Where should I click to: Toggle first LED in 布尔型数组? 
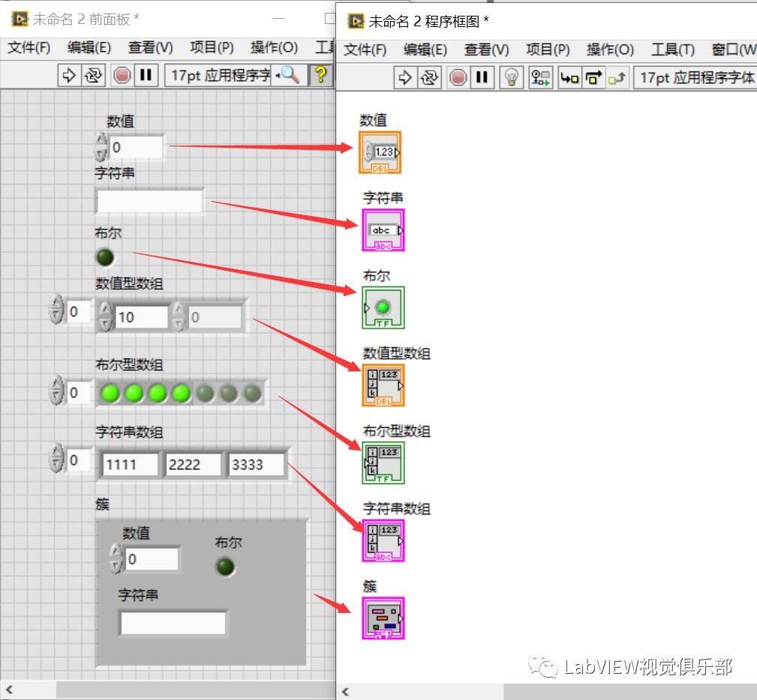111,392
